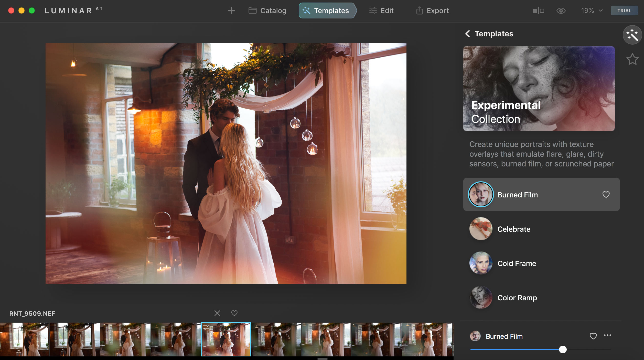Select the second filmstrip thumbnail
The height and width of the screenshot is (360, 644).
click(74, 340)
